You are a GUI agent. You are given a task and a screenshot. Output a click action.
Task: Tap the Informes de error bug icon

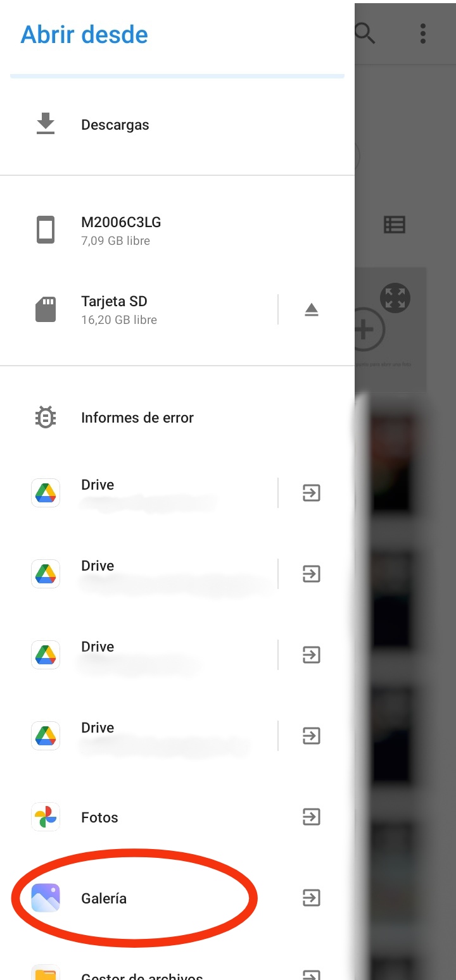click(46, 418)
